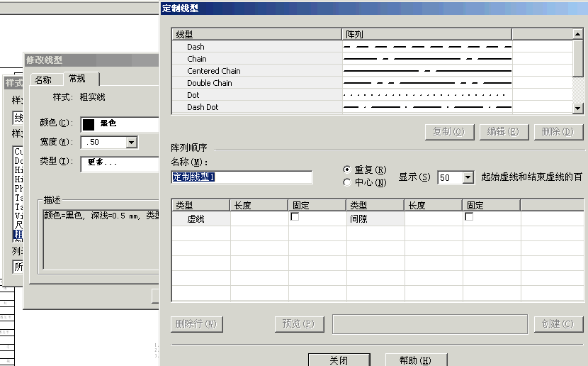588x366 pixels.
Task: Click the 编辑(E) button
Action: coord(504,132)
